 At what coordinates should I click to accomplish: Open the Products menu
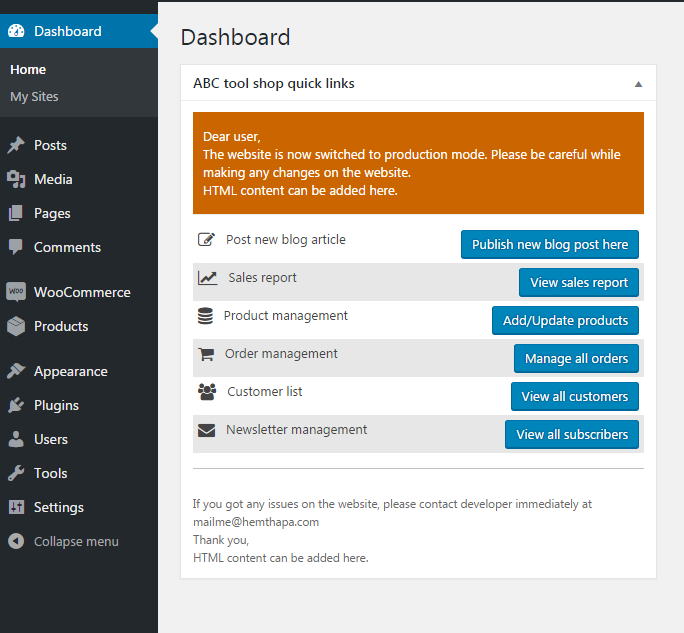[79, 326]
